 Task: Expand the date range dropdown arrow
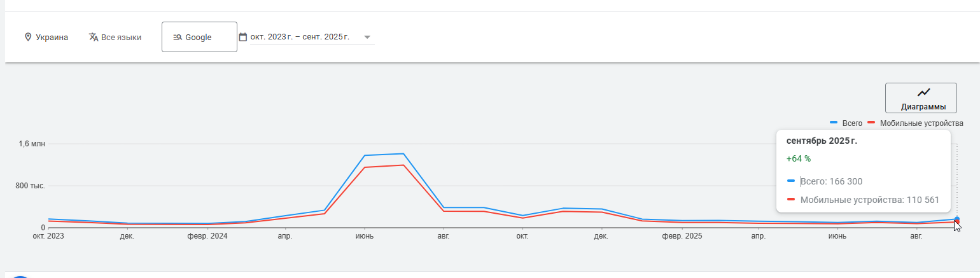coord(367,37)
